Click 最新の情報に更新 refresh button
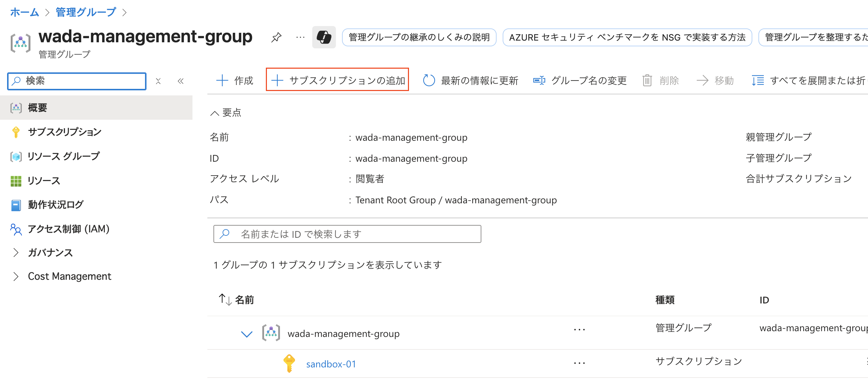 (x=471, y=81)
